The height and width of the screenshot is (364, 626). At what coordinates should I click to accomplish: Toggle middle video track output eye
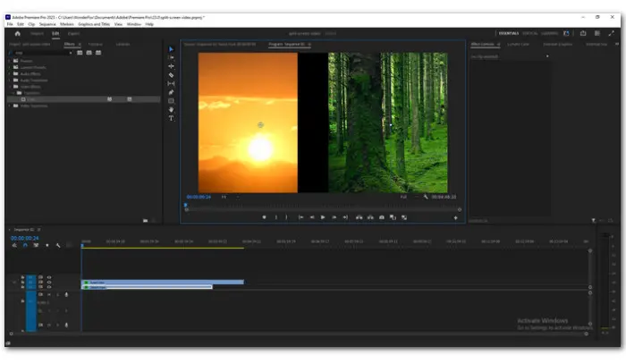pos(49,283)
